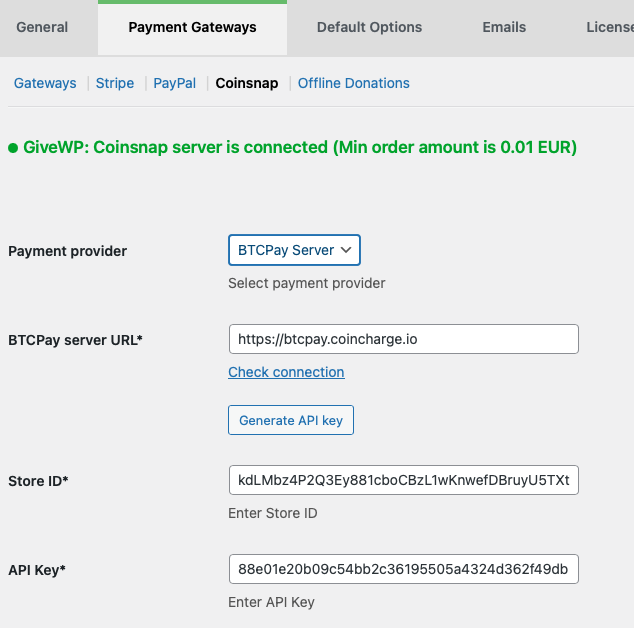Viewport: 634px width, 628px height.
Task: Click the Payment provider label
Action: coord(68,251)
